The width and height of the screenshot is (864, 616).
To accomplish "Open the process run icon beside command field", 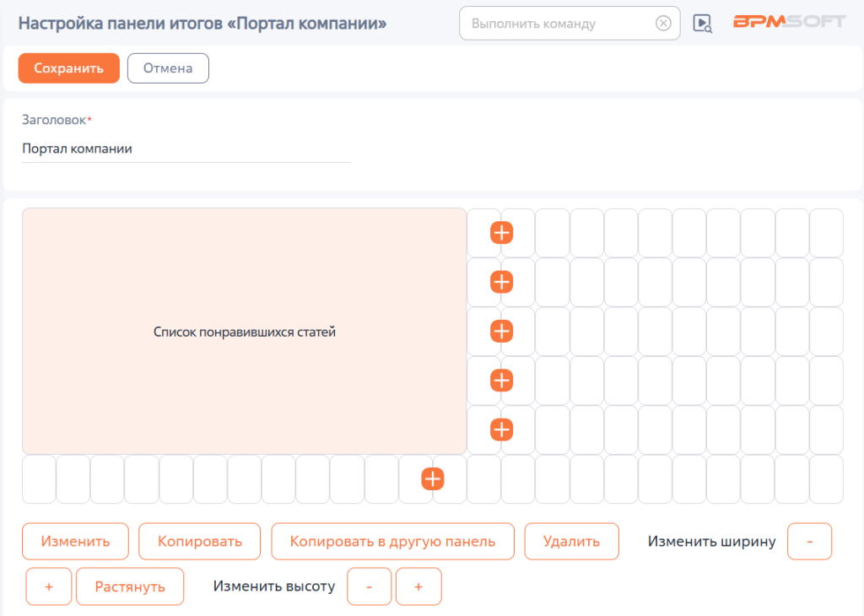I will tap(702, 24).
